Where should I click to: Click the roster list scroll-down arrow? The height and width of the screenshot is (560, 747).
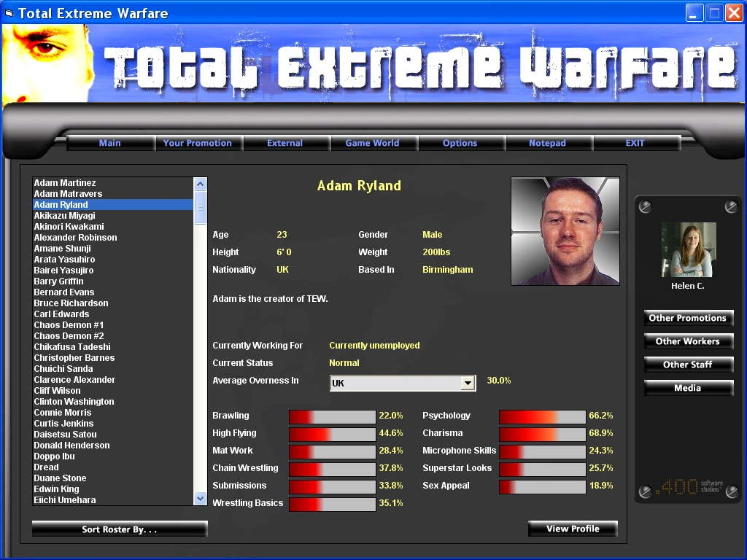[x=200, y=499]
